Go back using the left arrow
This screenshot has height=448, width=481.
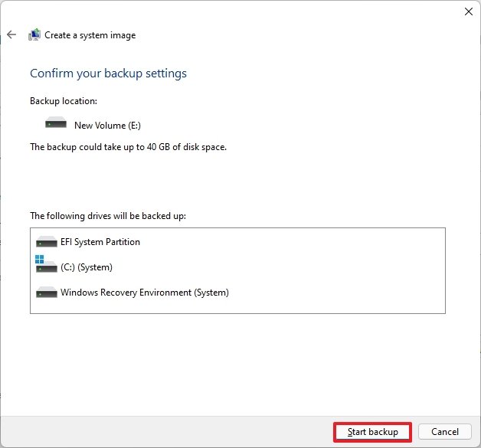pyautogui.click(x=11, y=34)
